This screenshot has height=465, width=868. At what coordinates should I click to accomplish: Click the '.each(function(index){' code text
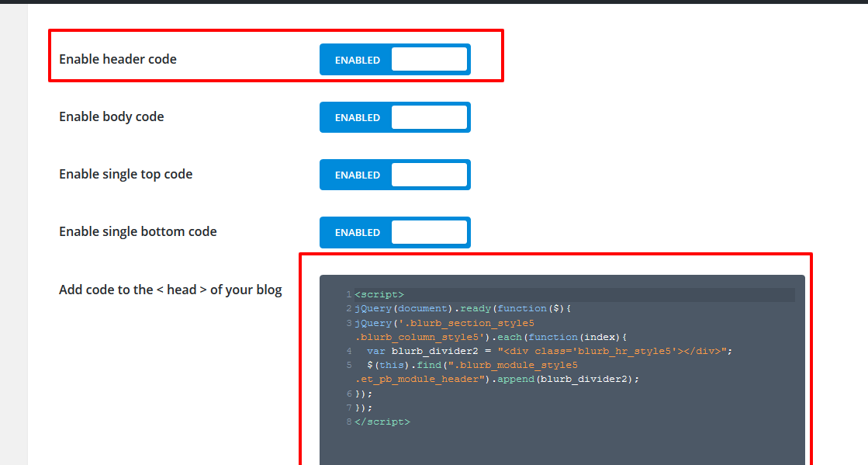tap(559, 337)
